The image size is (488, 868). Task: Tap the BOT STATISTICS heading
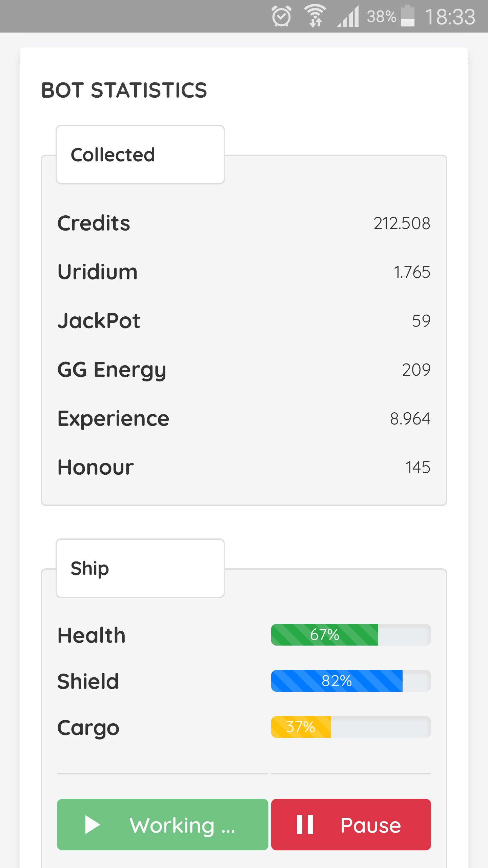pos(124,90)
